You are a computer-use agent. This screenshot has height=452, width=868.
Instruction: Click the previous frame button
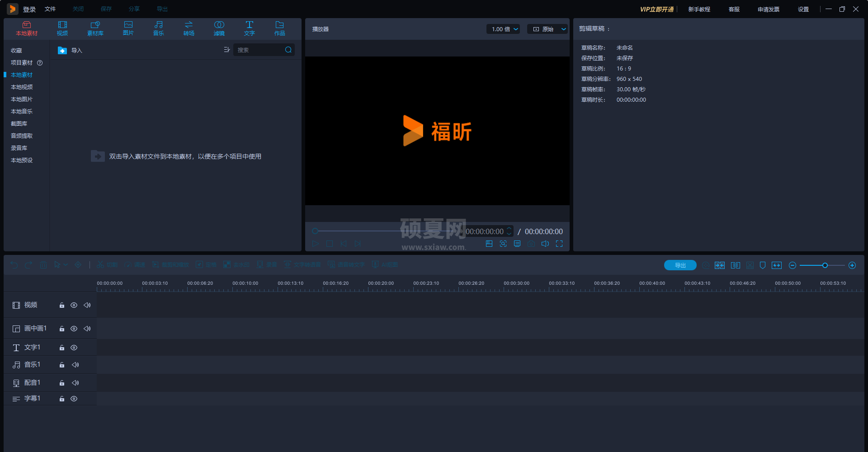[x=344, y=244]
